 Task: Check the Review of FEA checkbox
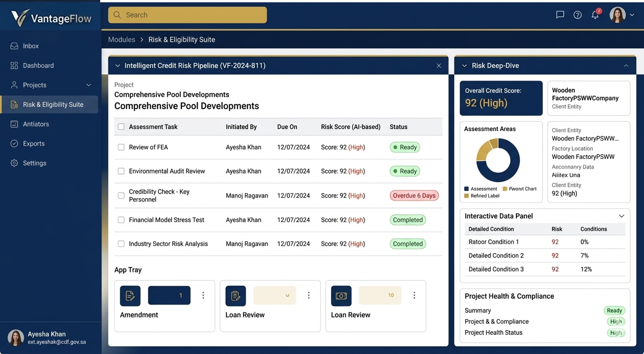(121, 147)
